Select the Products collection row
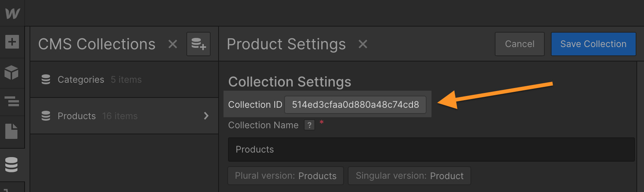644x192 pixels. click(x=124, y=116)
